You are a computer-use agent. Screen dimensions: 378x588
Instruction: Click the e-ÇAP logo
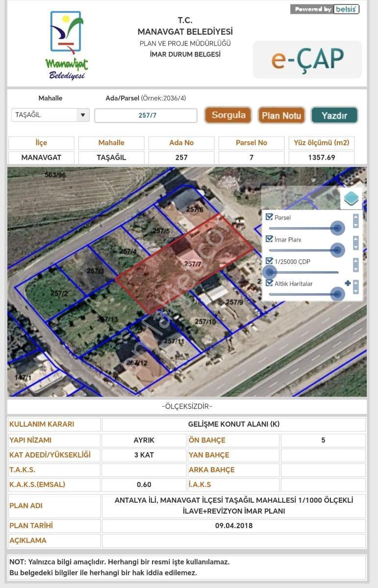(307, 59)
